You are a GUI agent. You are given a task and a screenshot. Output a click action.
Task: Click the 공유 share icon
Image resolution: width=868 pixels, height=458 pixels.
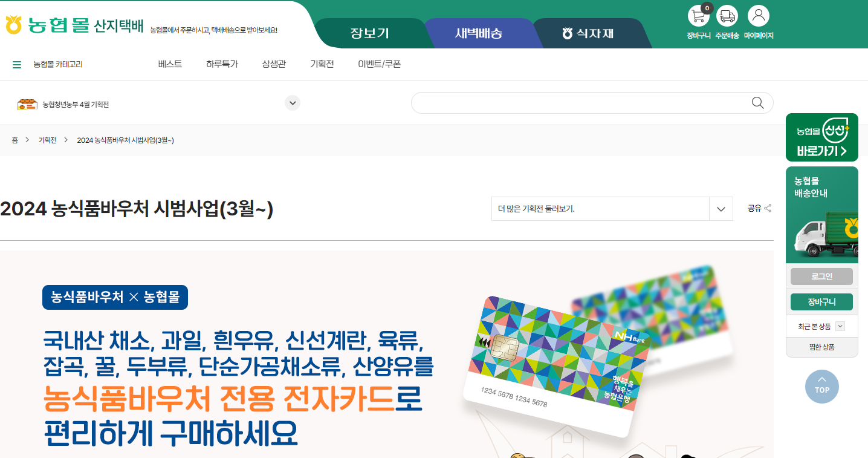[x=768, y=209]
